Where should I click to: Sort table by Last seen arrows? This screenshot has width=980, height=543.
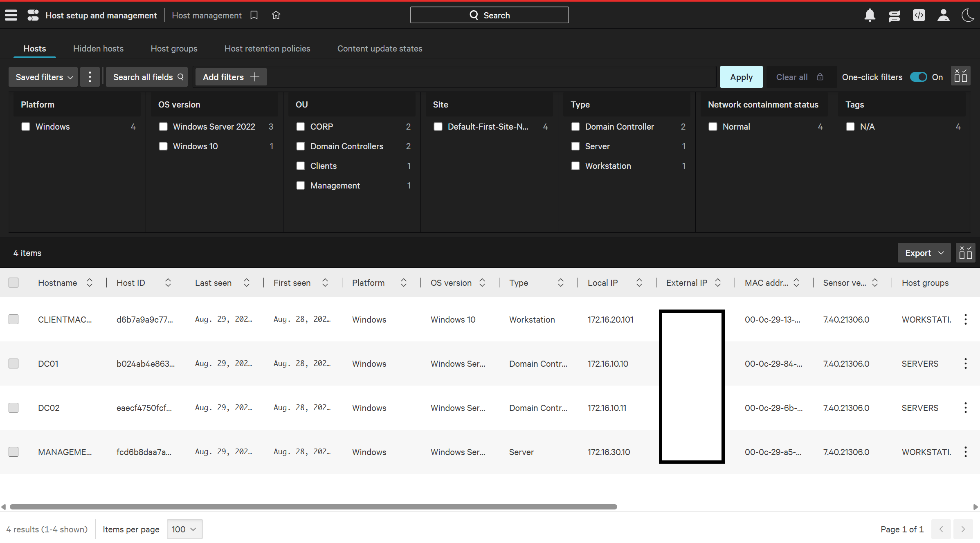tap(247, 283)
